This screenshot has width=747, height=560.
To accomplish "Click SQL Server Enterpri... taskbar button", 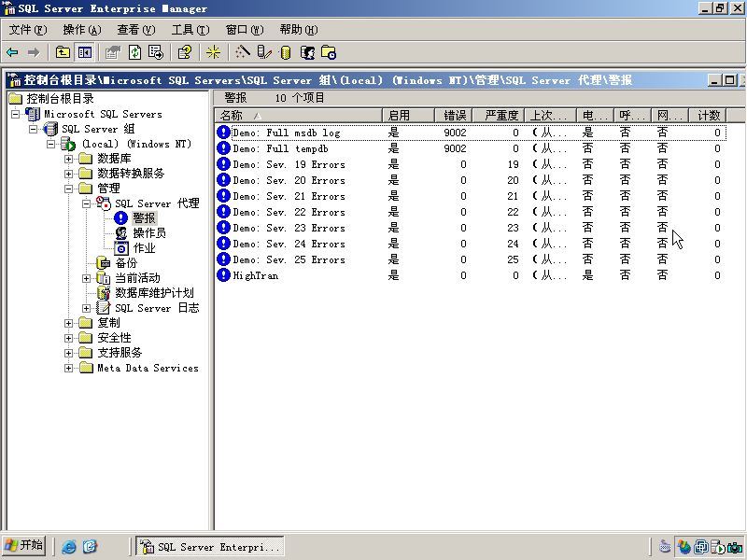I will point(210,546).
